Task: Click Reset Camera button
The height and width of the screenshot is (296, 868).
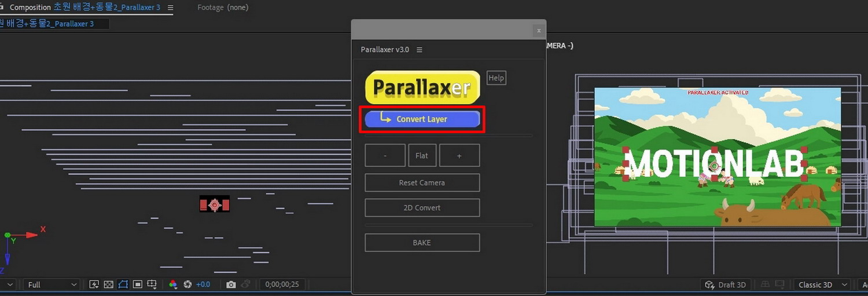Action: 422,182
